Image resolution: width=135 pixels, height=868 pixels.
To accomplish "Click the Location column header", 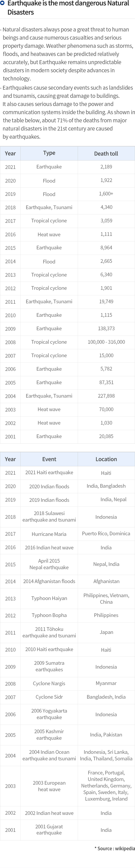I will 106,459.
